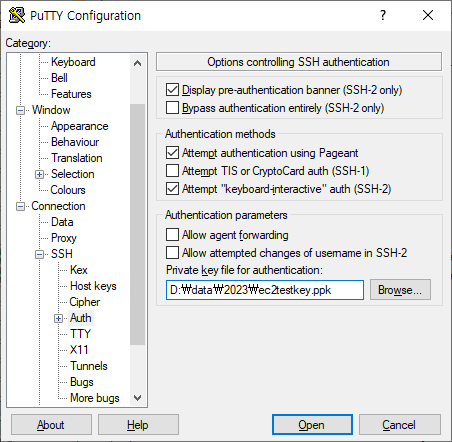Select Colours category
This screenshot has width=452, height=442.
click(68, 190)
